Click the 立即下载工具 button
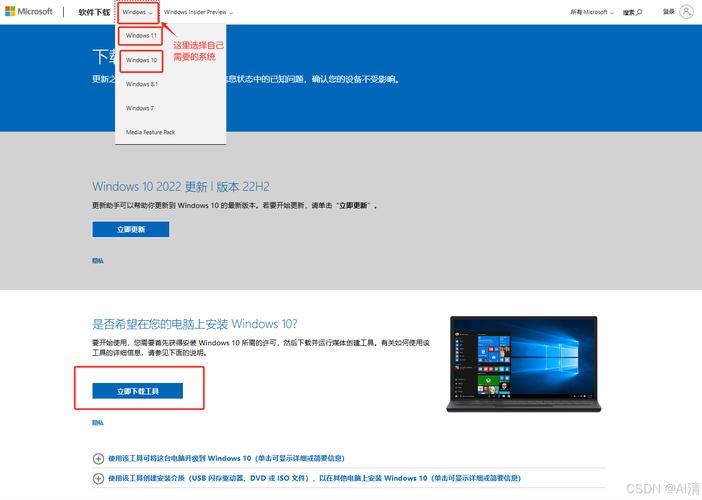 tap(137, 391)
